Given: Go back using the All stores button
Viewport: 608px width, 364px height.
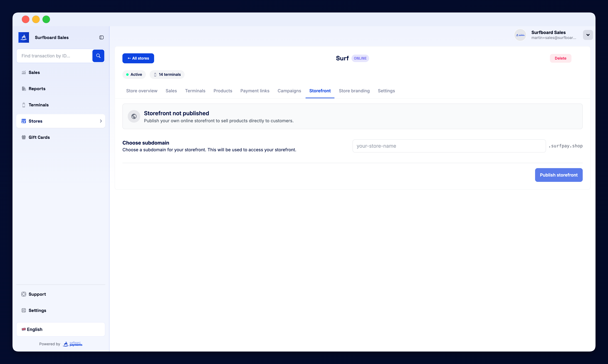Looking at the screenshot, I should click(138, 58).
